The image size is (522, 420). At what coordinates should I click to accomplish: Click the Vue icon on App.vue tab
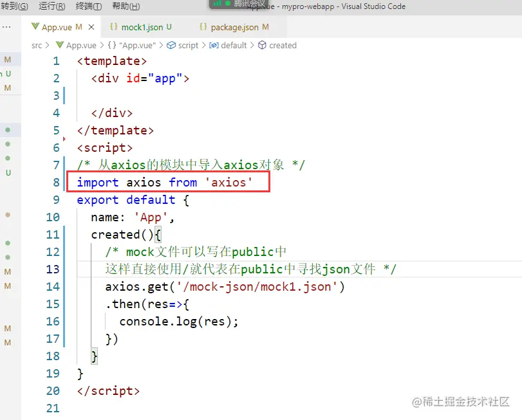click(35, 26)
